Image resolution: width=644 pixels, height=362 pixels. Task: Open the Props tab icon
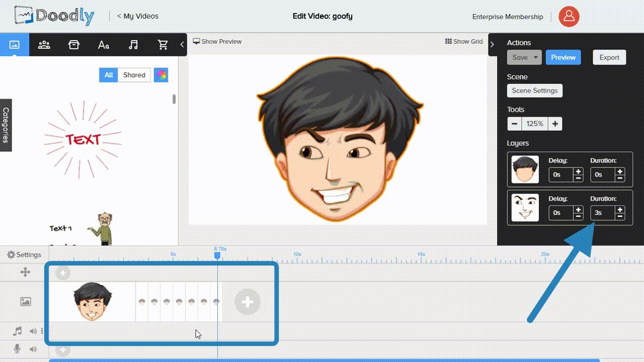point(74,45)
